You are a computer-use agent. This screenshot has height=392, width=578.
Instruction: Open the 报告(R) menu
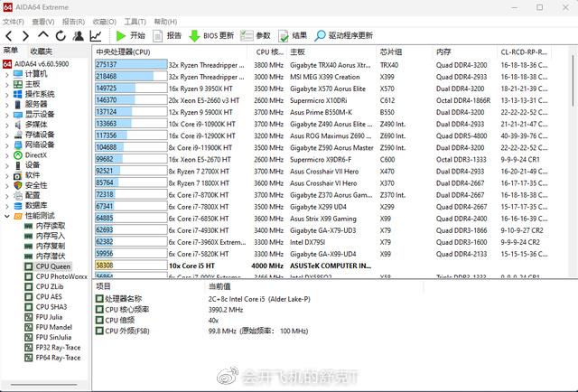tap(73, 22)
